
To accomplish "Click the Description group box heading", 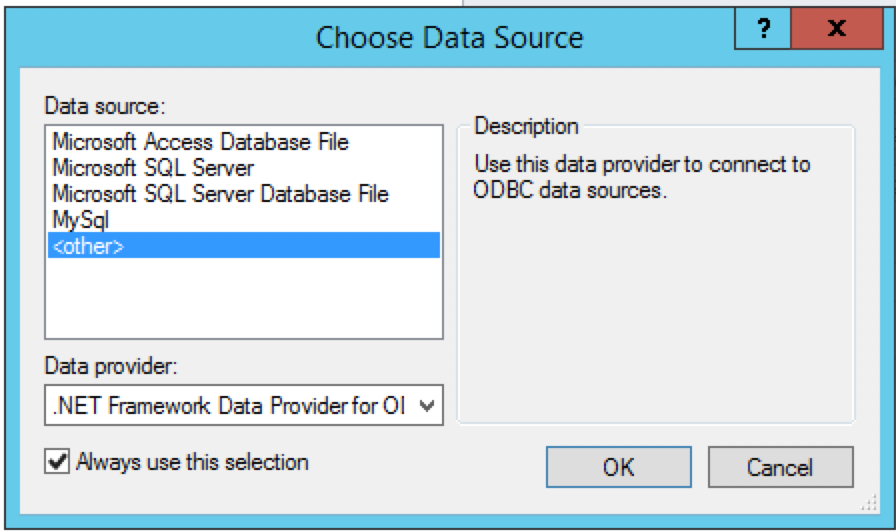I will pyautogui.click(x=526, y=126).
